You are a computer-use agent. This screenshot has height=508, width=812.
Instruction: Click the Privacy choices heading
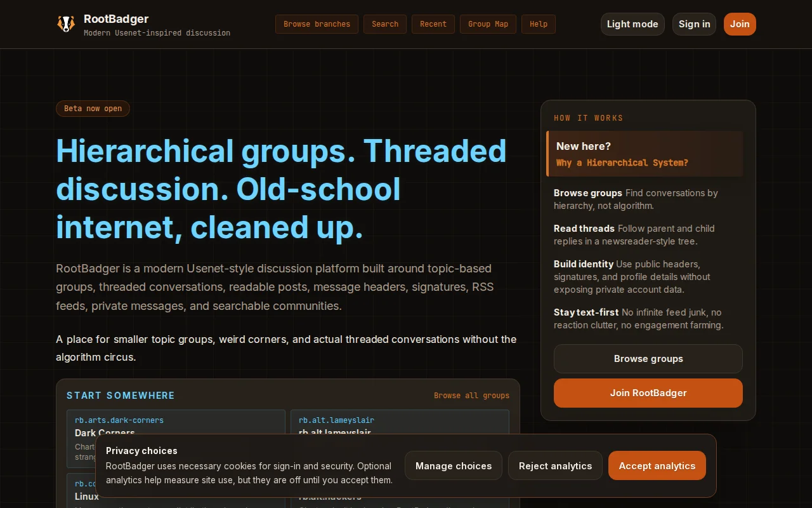[x=141, y=451]
